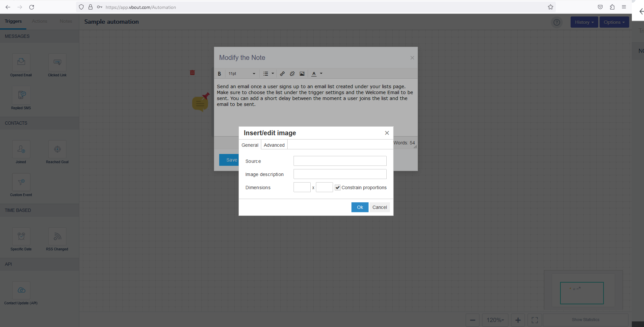Viewport: 644px width, 327px height.
Task: Click the Image description input field
Action: 340,174
